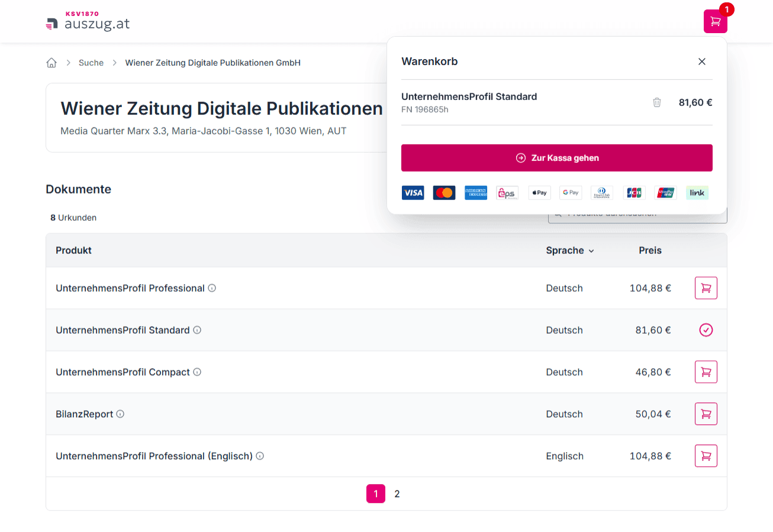Show info for UnternehmensProfil Standard
This screenshot has width=773, height=532.
197,330
